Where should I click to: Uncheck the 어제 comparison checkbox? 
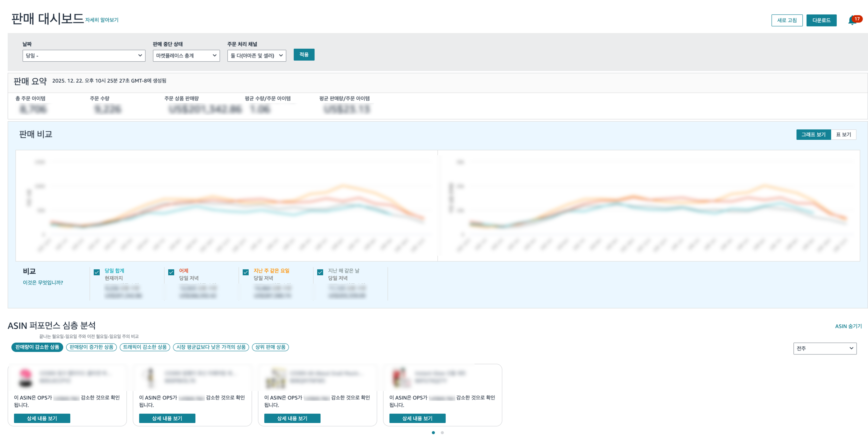pos(171,272)
